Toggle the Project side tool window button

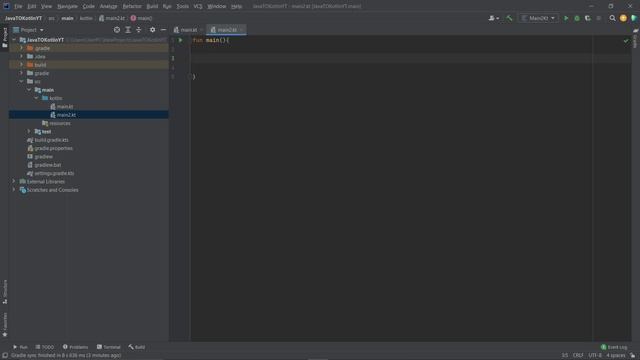(4, 38)
